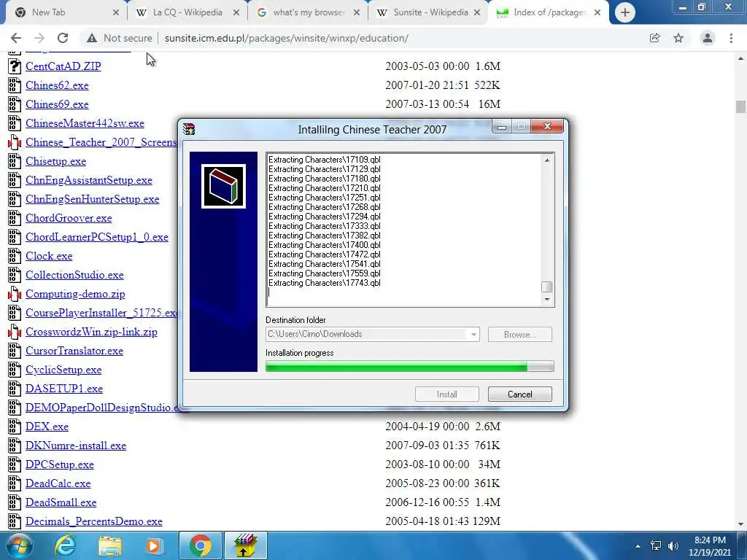747x560 pixels.
Task: Open the ChordGroover.exe link
Action: click(69, 218)
